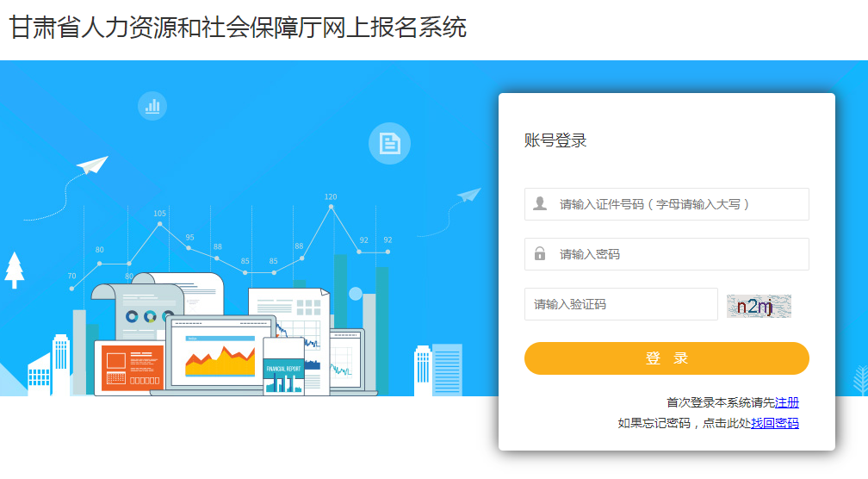The image size is (868, 479).
Task: Refresh the n2mj captcha image
Action: tap(759, 306)
